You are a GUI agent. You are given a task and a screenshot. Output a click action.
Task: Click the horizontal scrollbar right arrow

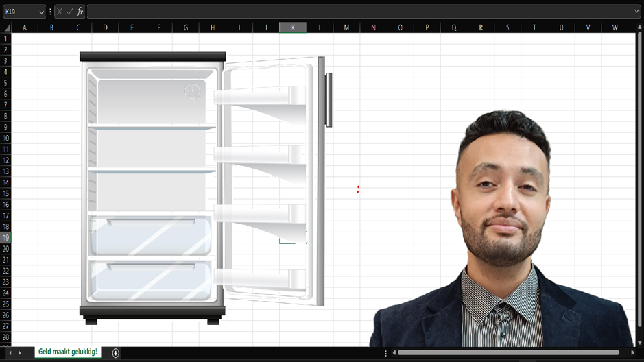(632, 353)
